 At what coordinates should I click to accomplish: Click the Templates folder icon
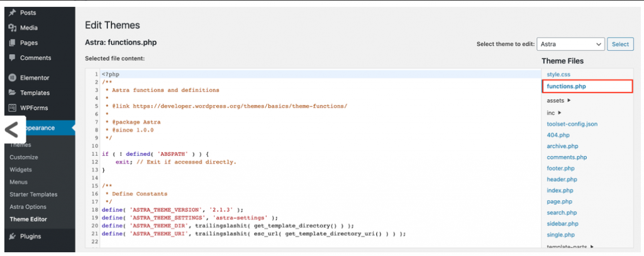pyautogui.click(x=12, y=92)
